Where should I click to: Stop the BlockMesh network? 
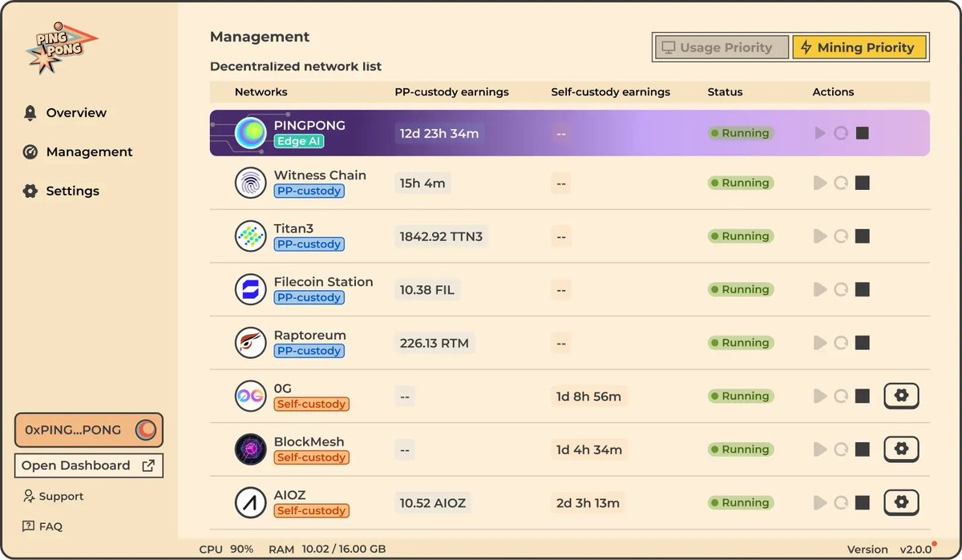click(x=863, y=449)
